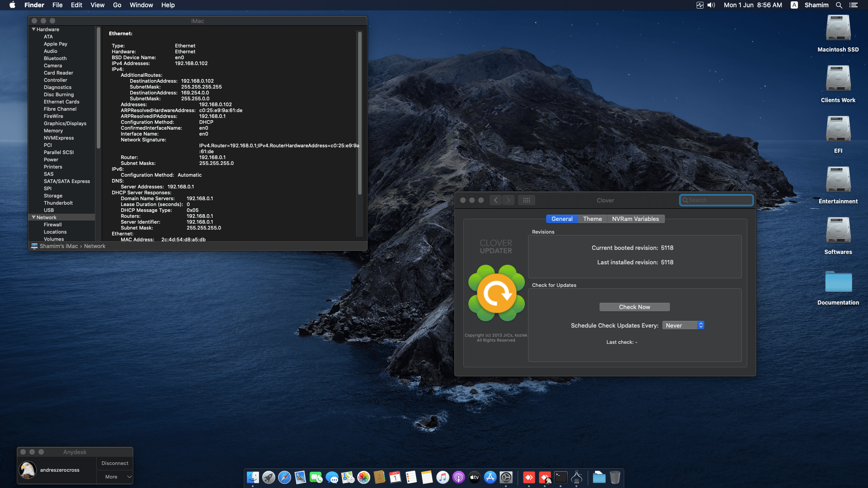Viewport: 868px width, 488px height.
Task: Open the Go menu
Action: coord(117,5)
